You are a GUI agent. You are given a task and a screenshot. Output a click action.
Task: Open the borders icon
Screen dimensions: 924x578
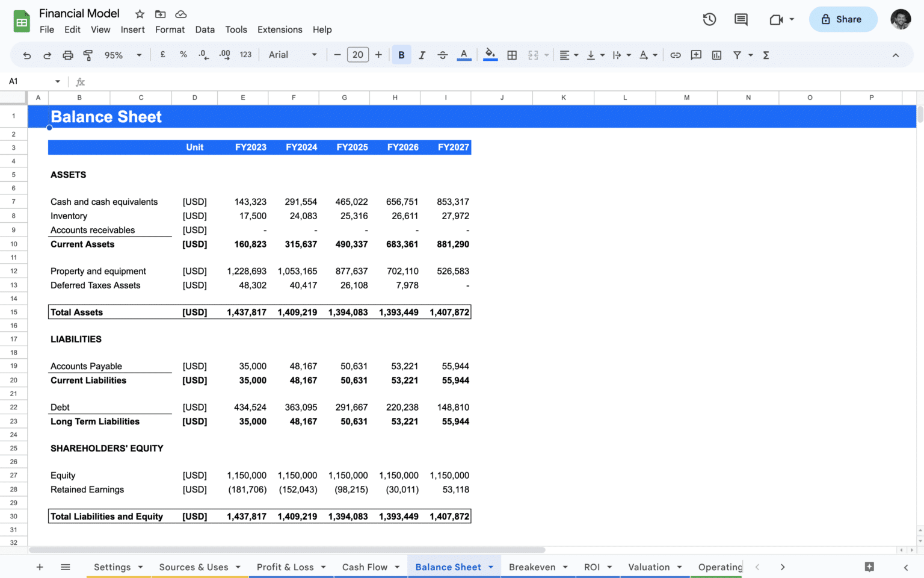512,55
